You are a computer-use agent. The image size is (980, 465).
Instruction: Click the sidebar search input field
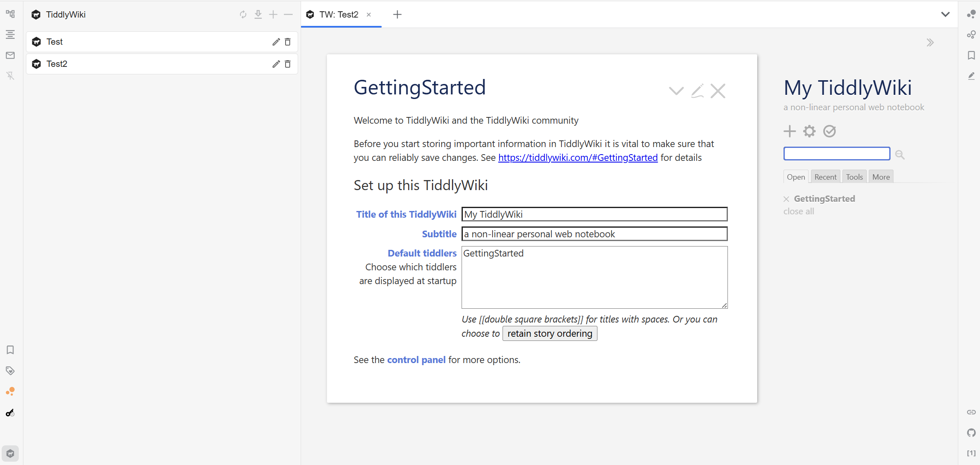pos(837,154)
